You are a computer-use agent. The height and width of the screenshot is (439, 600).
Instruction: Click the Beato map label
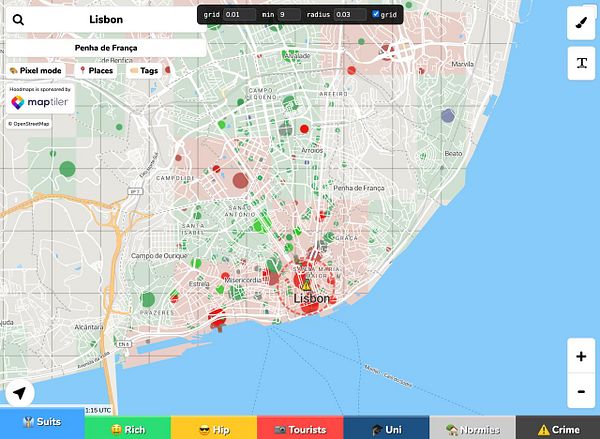453,153
